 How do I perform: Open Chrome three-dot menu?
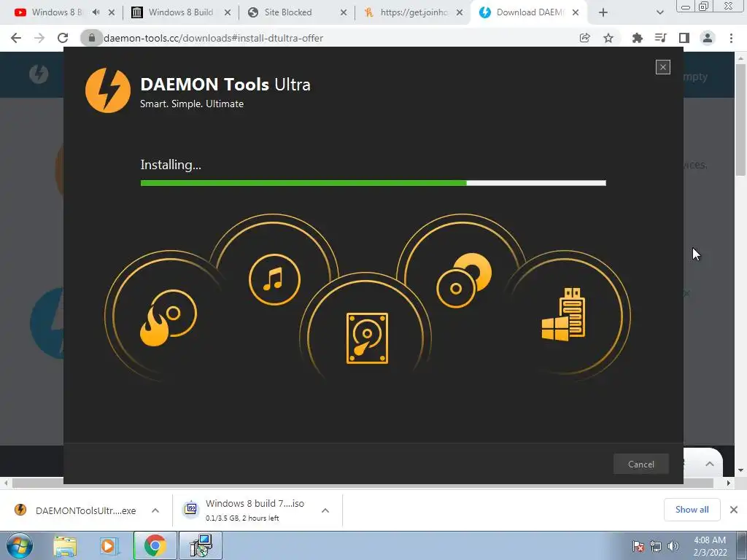click(731, 38)
